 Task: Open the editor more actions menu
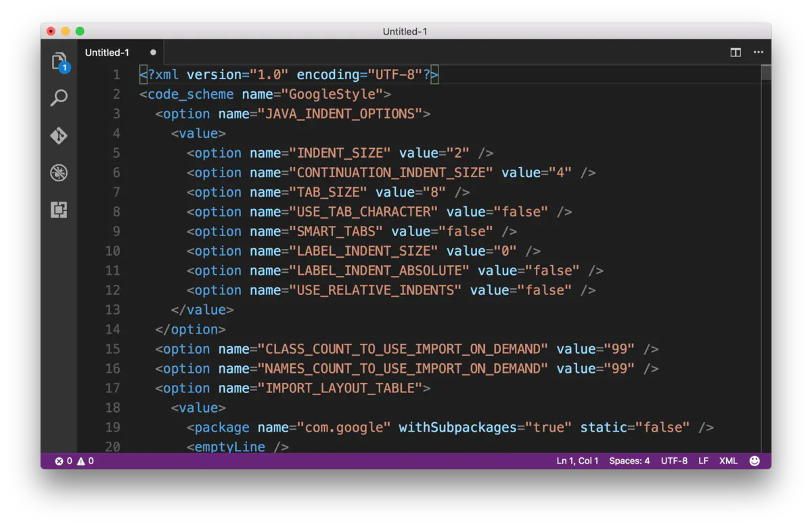coord(759,53)
